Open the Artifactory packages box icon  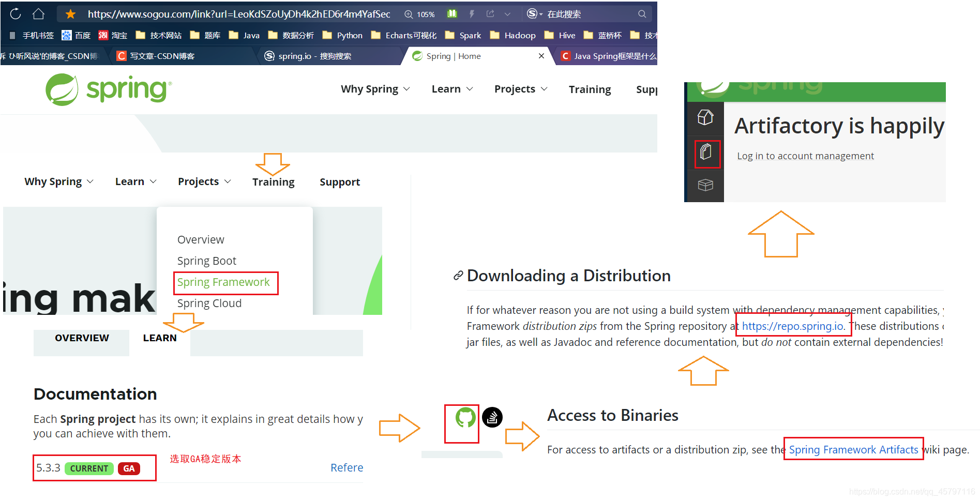pyautogui.click(x=705, y=185)
